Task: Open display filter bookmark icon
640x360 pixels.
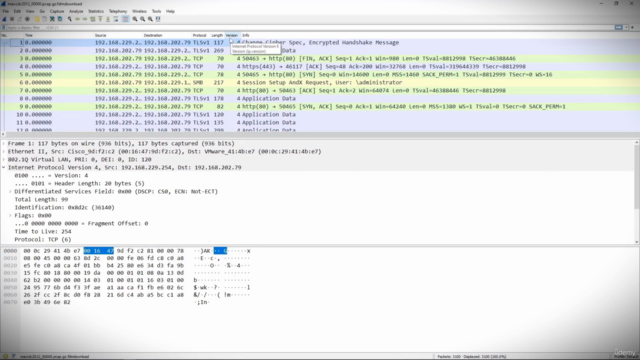Action: (x=4, y=27)
